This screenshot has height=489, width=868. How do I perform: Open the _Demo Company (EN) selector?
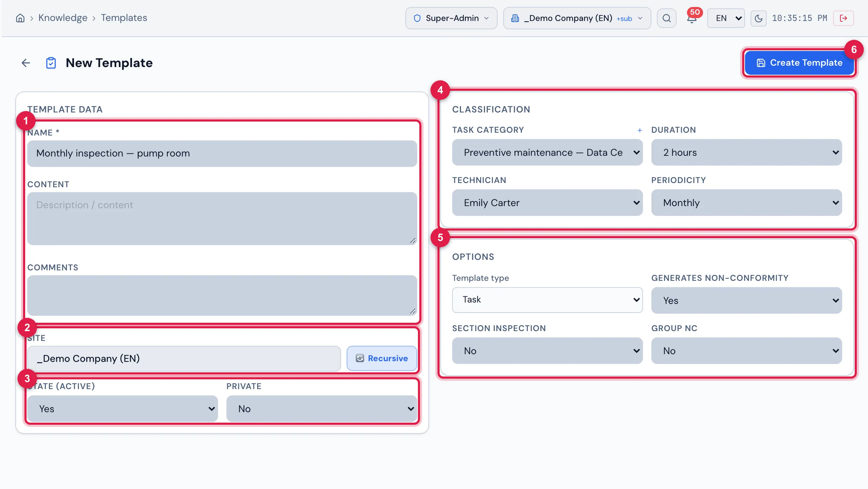577,18
